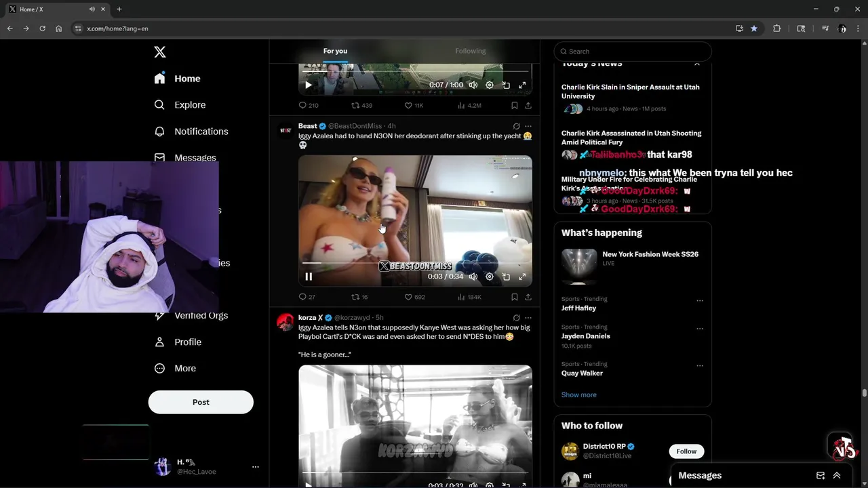Like the post with 11K likes
This screenshot has height=488, width=868.
click(x=414, y=106)
